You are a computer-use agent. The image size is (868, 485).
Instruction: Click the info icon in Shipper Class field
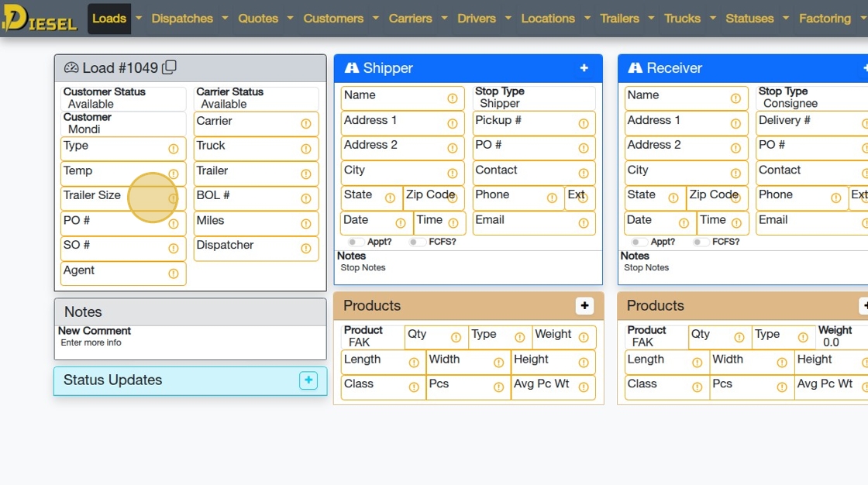click(414, 387)
